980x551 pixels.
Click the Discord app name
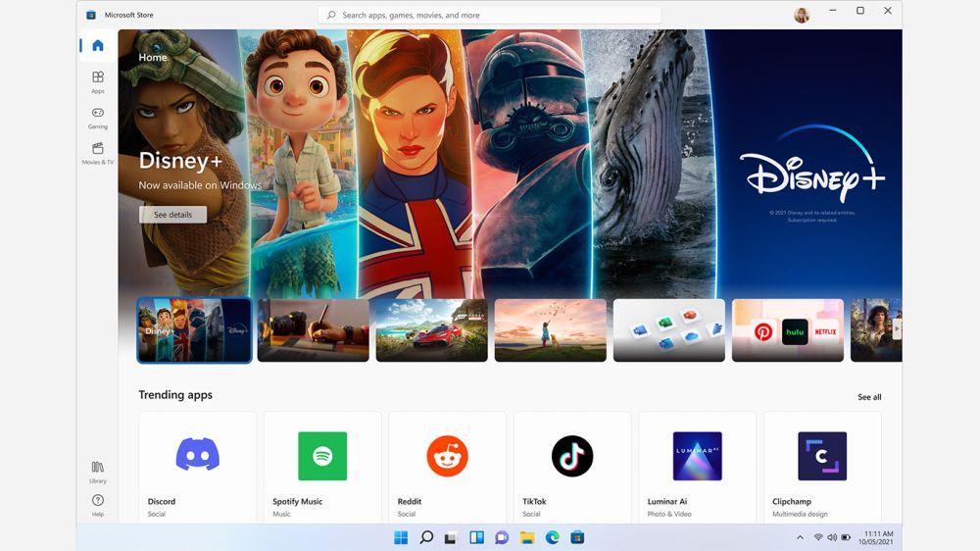click(162, 502)
